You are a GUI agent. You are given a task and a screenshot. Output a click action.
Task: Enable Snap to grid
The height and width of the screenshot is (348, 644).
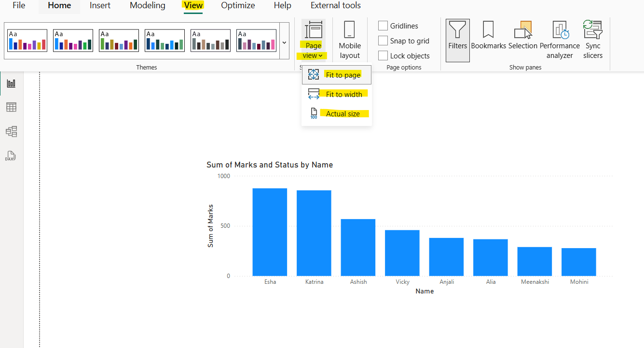384,41
